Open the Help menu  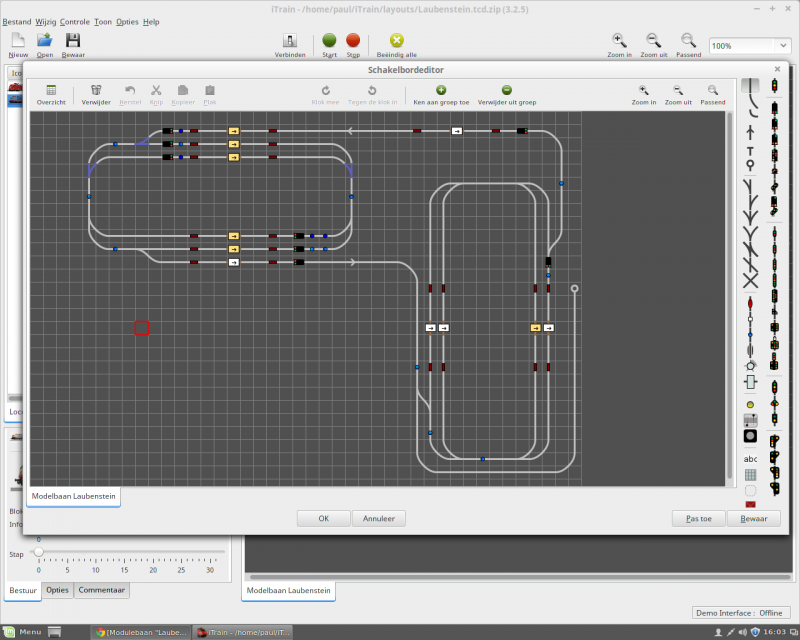tap(151, 22)
